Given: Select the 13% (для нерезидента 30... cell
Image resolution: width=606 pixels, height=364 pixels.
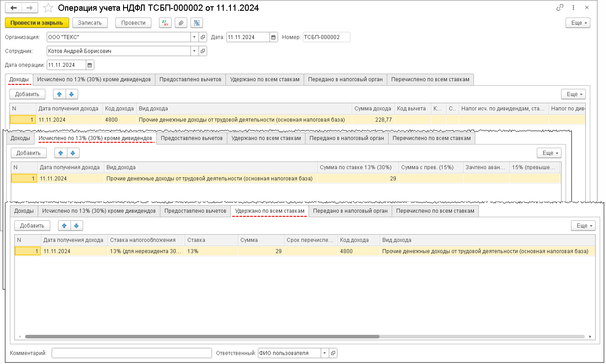Looking at the screenshot, I should pyautogui.click(x=146, y=251).
